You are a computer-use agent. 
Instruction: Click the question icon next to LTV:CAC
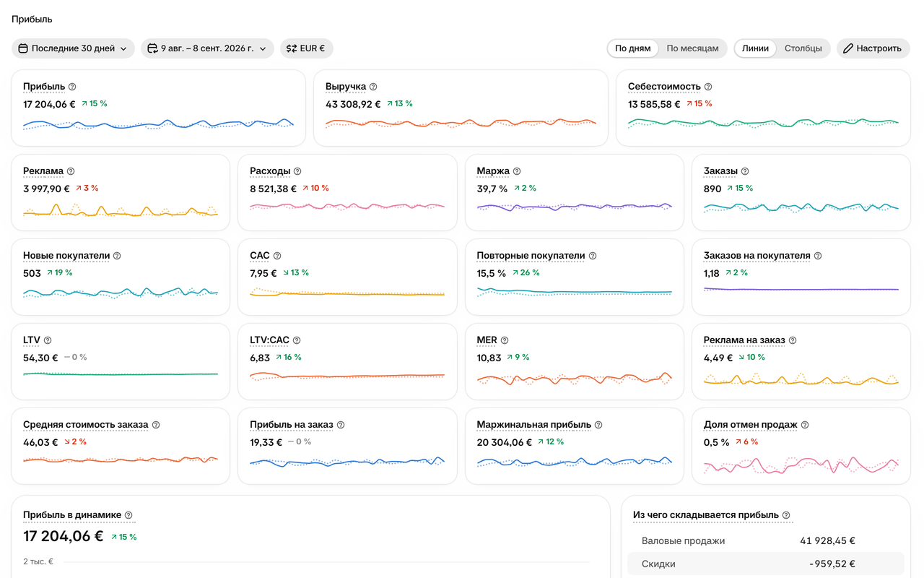[x=297, y=340]
